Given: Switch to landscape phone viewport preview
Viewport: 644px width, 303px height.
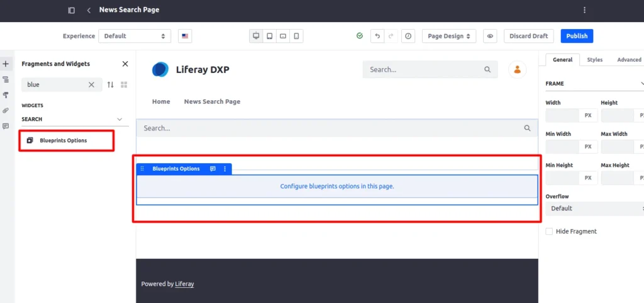Looking at the screenshot, I should coord(283,36).
